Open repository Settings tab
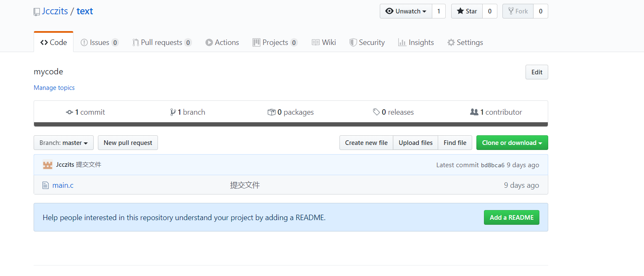Viewport: 644px width, 276px height. pos(465,42)
